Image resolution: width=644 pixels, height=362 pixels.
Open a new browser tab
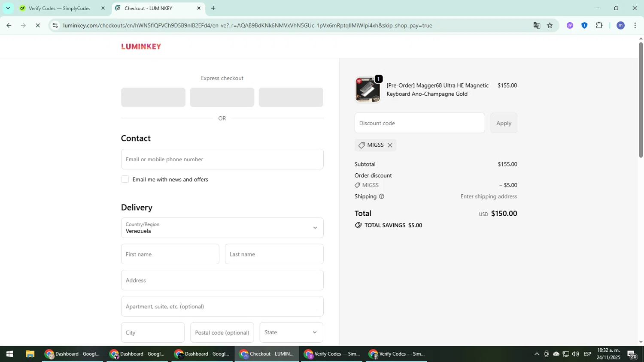pos(213,8)
